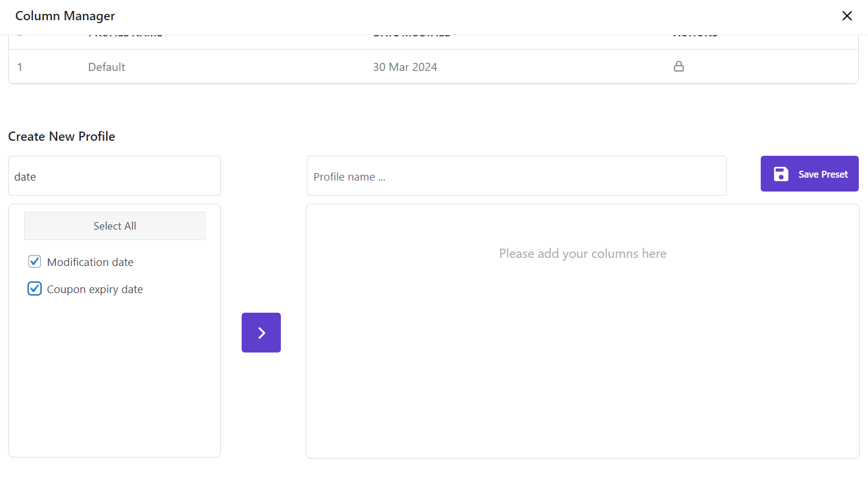Uncheck the Modification date checkbox
868x480 pixels.
(35, 262)
